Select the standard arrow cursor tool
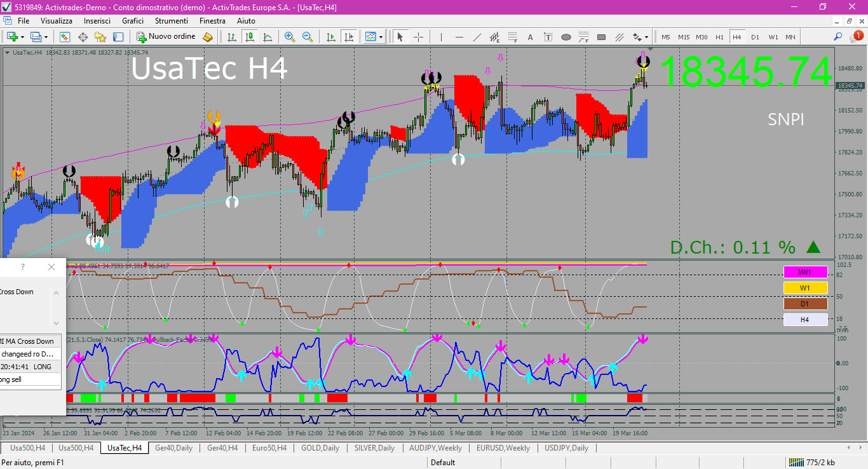 pyautogui.click(x=400, y=37)
